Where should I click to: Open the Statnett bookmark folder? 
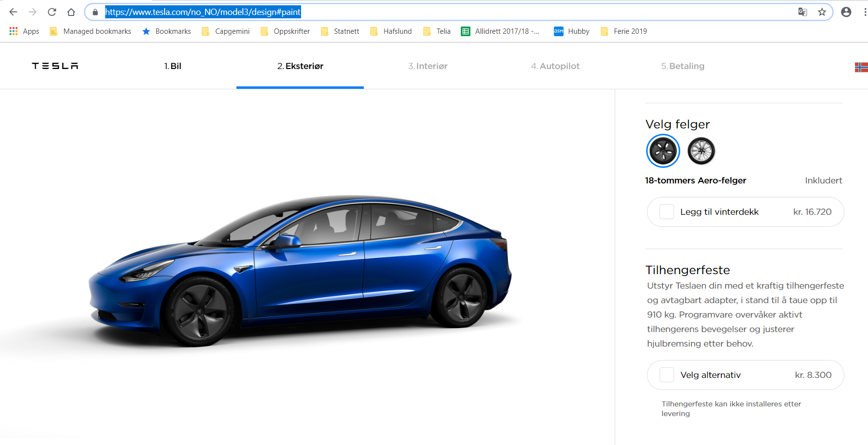pos(340,31)
